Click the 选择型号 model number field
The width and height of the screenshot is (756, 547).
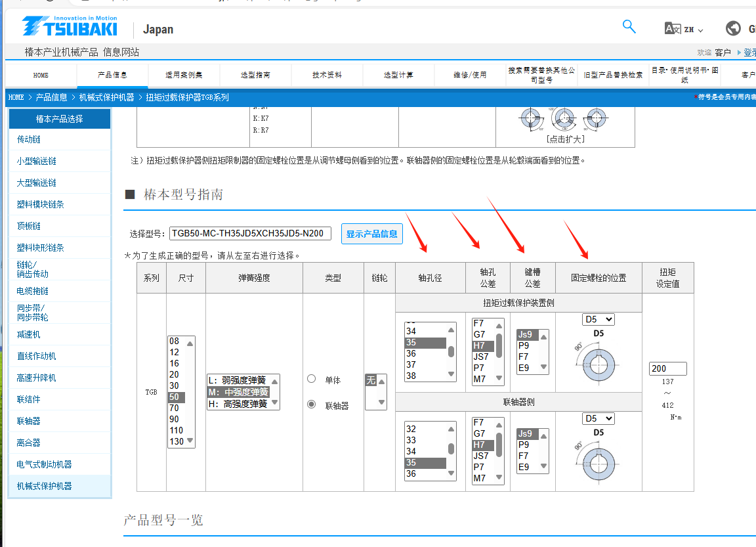click(250, 234)
